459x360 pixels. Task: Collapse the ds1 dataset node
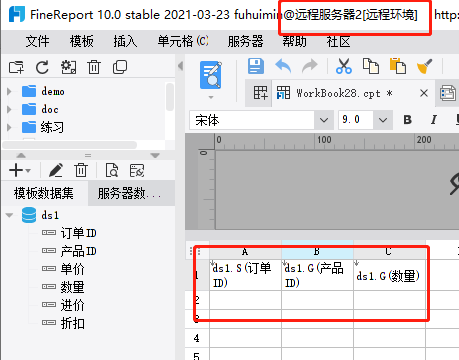tap(10, 215)
